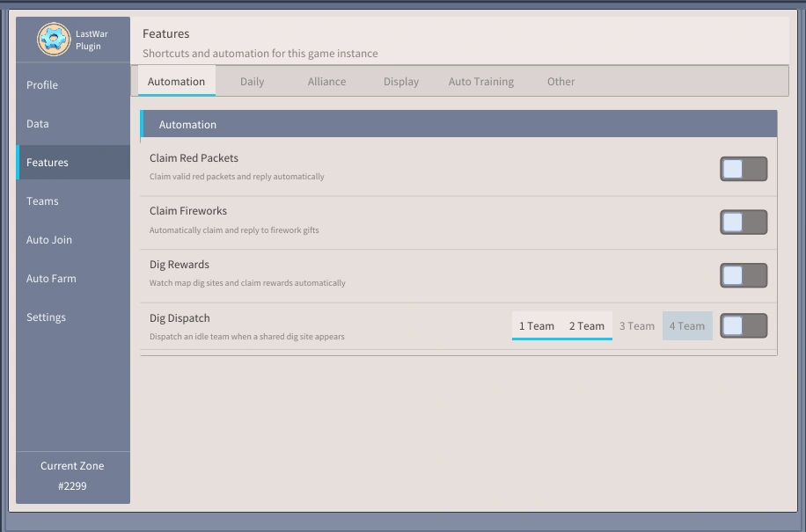
Task: Click the Dig Rewards title
Action: coord(180,265)
